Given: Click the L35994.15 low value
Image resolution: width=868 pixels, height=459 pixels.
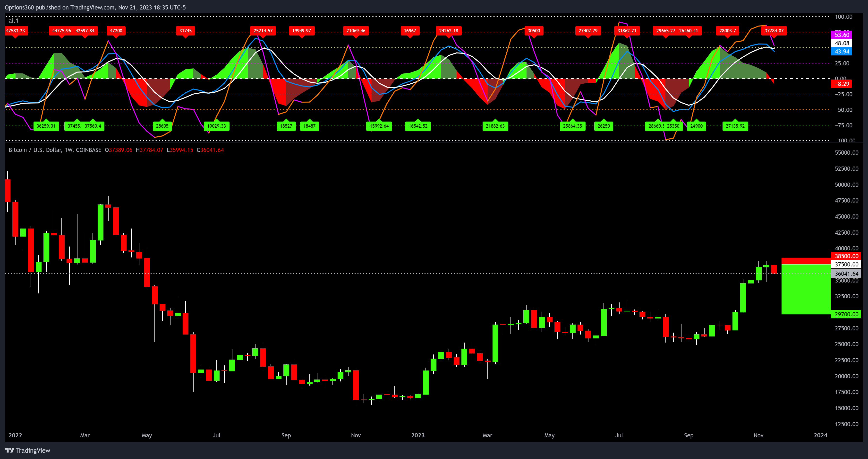Looking at the screenshot, I should (x=180, y=150).
